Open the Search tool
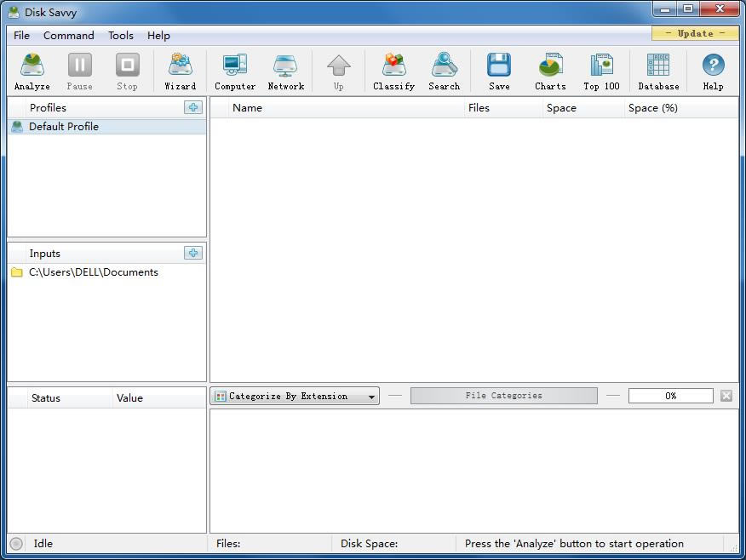 [x=445, y=71]
